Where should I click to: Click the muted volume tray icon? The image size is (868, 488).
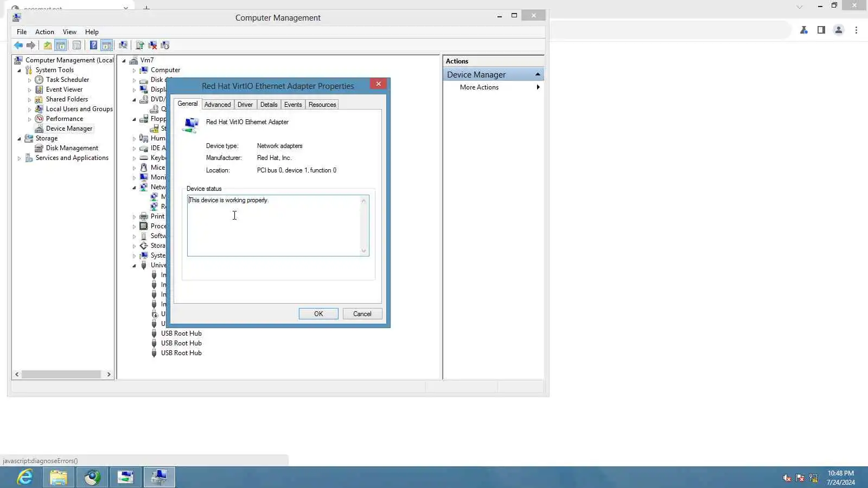787,478
